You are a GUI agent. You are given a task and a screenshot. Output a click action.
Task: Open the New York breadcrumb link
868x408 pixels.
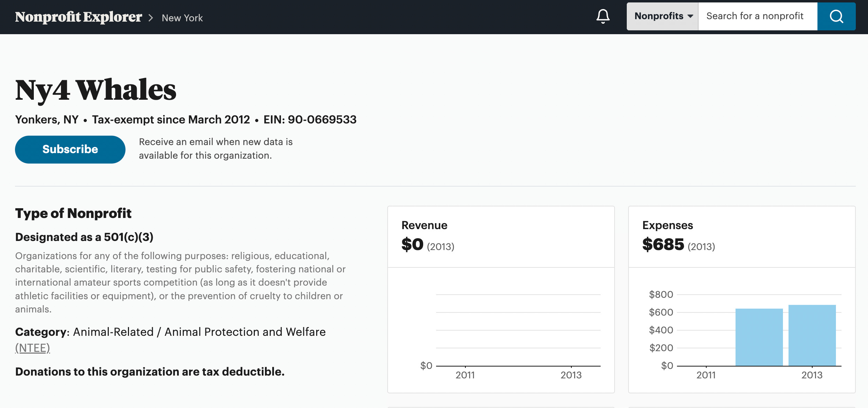[x=182, y=18]
